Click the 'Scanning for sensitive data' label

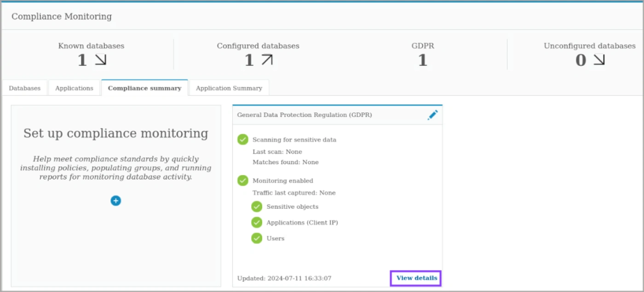[x=294, y=140]
